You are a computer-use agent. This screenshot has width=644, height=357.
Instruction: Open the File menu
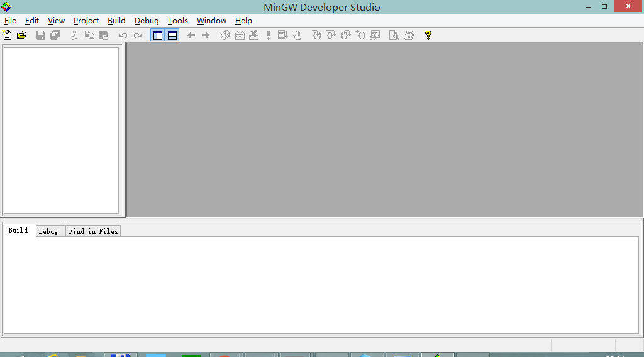pyautogui.click(x=10, y=21)
